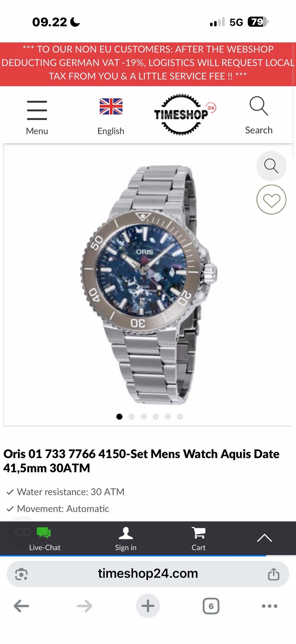Open the browser three-dot menu

pyautogui.click(x=269, y=606)
